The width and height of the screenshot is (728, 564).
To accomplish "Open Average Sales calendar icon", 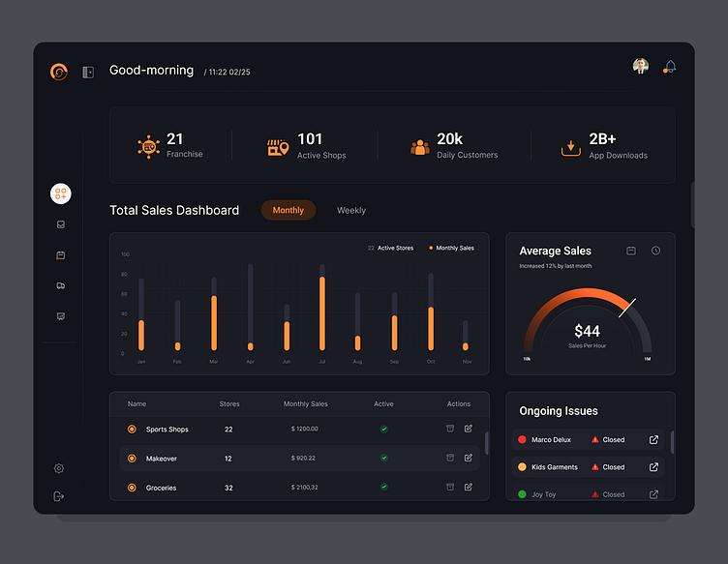I will 631,251.
